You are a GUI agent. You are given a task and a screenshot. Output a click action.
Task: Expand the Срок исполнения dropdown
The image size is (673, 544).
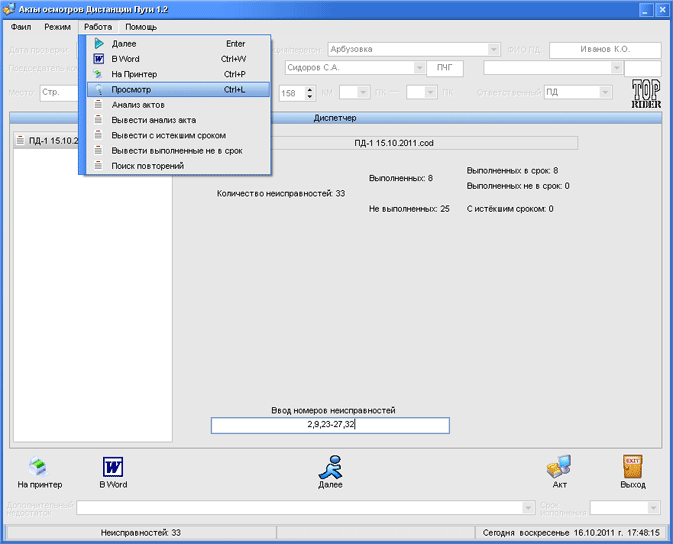point(653,508)
